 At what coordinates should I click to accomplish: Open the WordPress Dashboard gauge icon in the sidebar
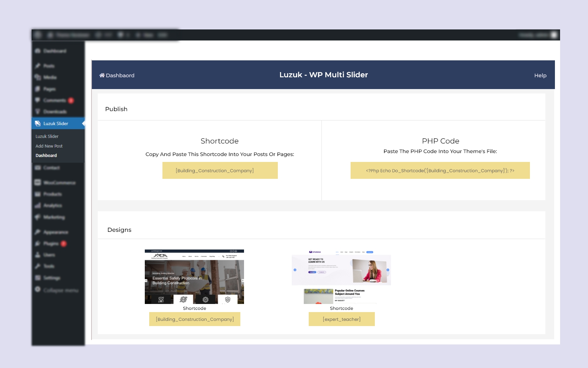pyautogui.click(x=37, y=51)
